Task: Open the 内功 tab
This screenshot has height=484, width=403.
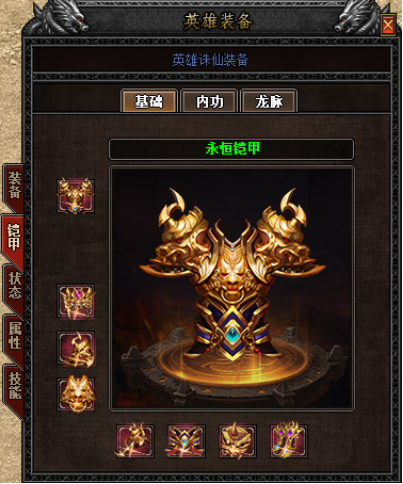Action: click(x=209, y=101)
